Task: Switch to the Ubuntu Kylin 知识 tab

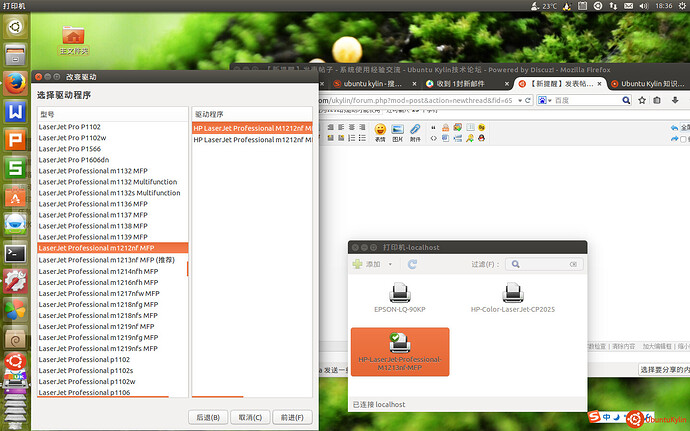Action: [648, 84]
